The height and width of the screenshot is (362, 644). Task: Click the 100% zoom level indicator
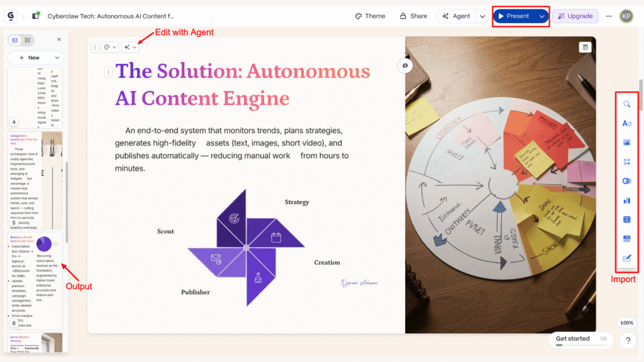[627, 323]
